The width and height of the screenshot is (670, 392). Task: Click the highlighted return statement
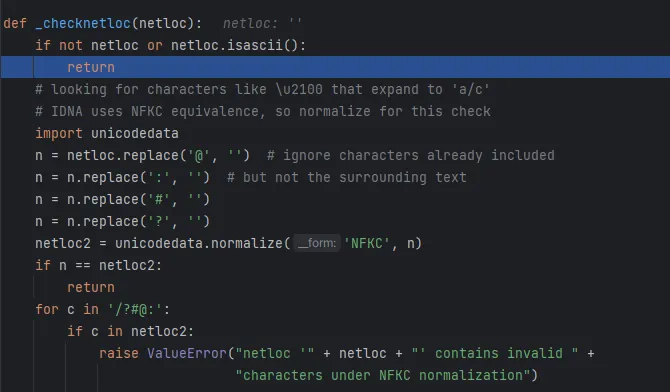click(91, 67)
